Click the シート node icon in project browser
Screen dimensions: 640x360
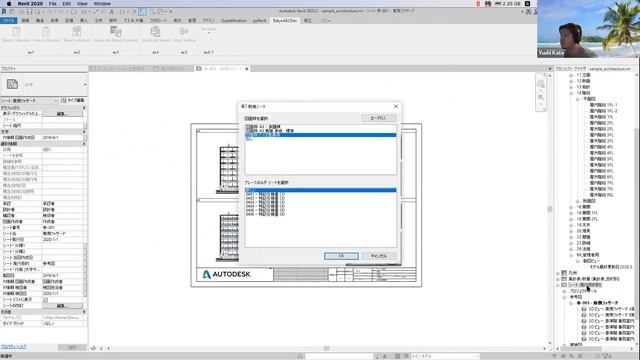point(564,285)
